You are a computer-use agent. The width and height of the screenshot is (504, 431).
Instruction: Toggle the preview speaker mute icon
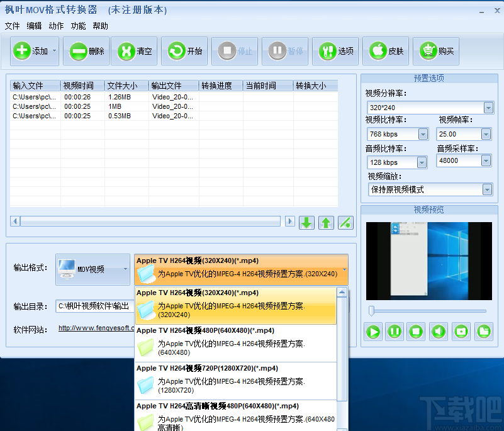coord(439,332)
